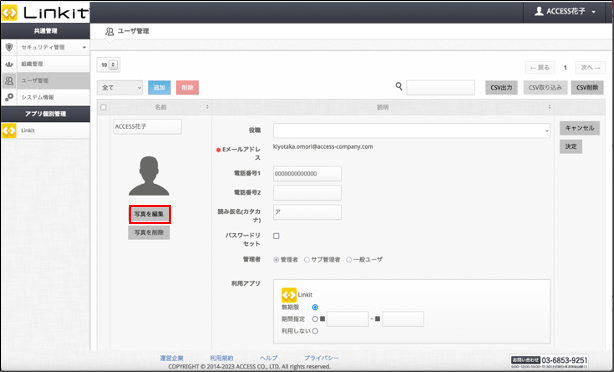Click the end date calendar icon
614x372 pixels.
[x=377, y=319]
